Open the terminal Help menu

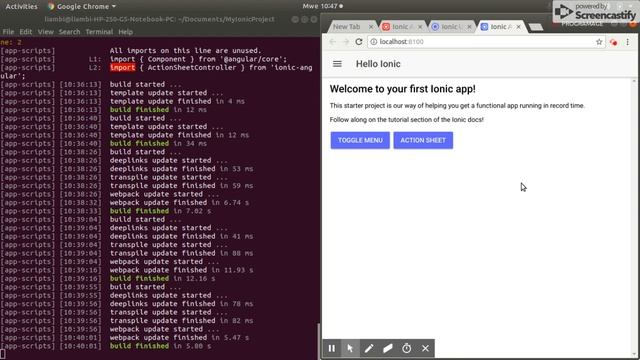click(126, 32)
